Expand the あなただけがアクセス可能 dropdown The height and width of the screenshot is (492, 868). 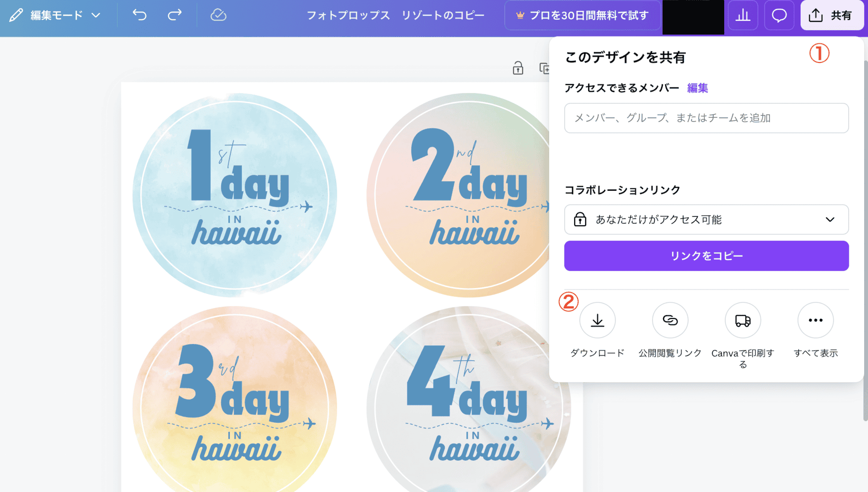tap(706, 220)
